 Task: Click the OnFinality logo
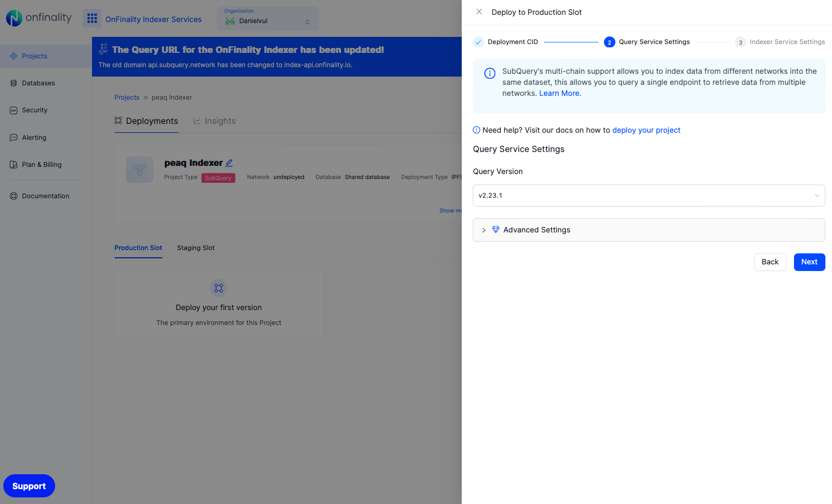click(37, 18)
